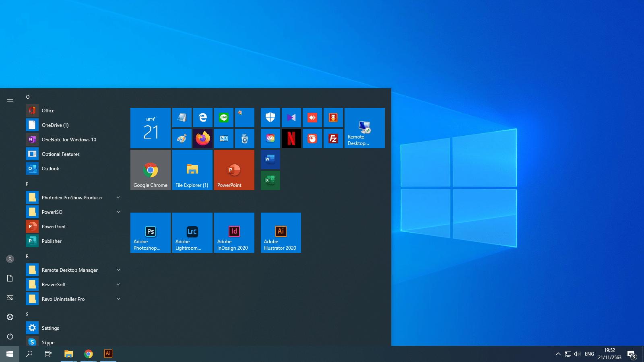Viewport: 644px width, 362px height.
Task: Open Optional Features in app list
Action: pyautogui.click(x=74, y=154)
